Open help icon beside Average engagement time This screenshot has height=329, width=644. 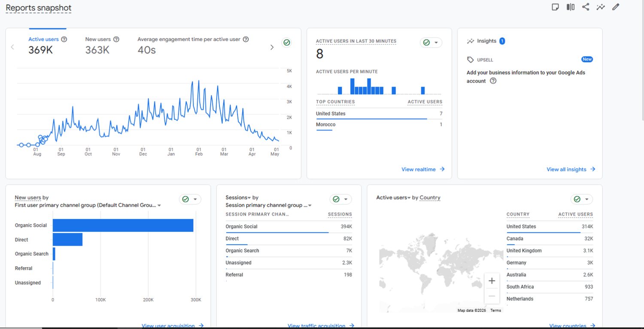[246, 39]
